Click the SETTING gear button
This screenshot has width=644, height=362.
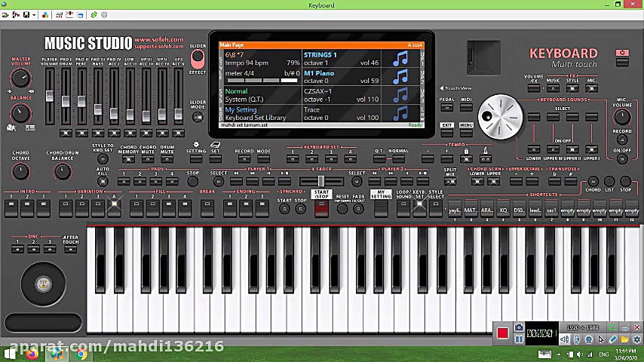[x=196, y=158]
